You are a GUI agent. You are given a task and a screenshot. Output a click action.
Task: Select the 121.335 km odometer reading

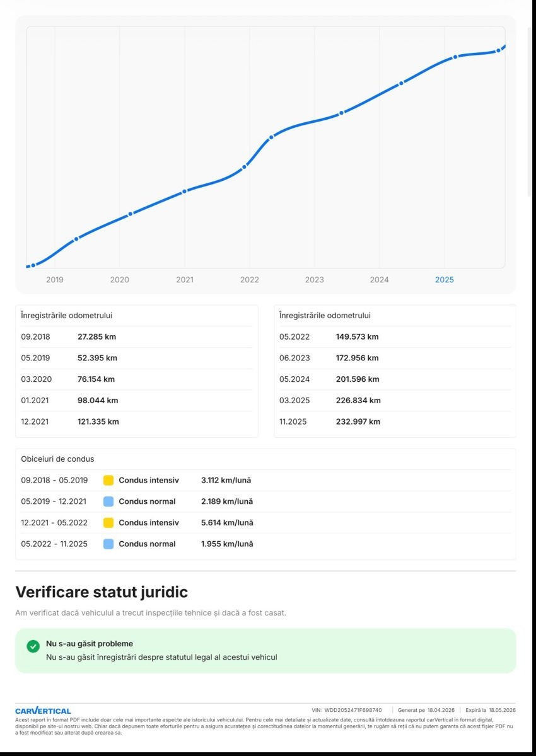coord(98,421)
